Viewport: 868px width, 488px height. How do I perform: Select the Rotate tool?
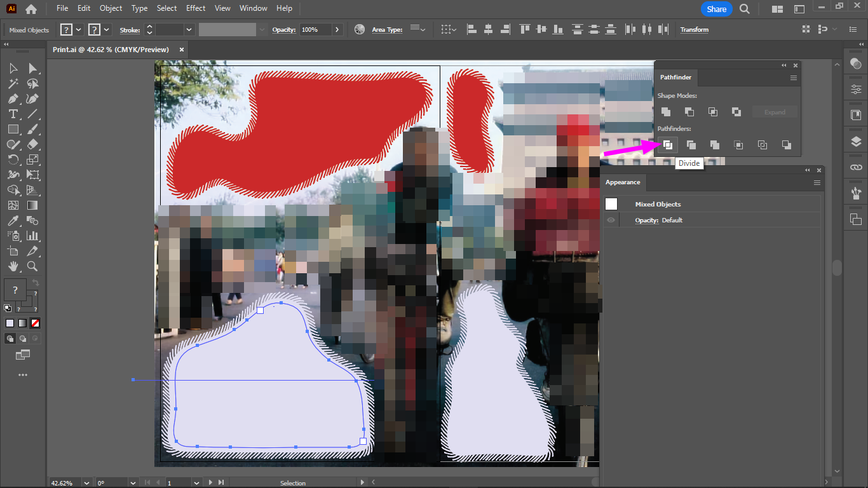click(x=13, y=159)
